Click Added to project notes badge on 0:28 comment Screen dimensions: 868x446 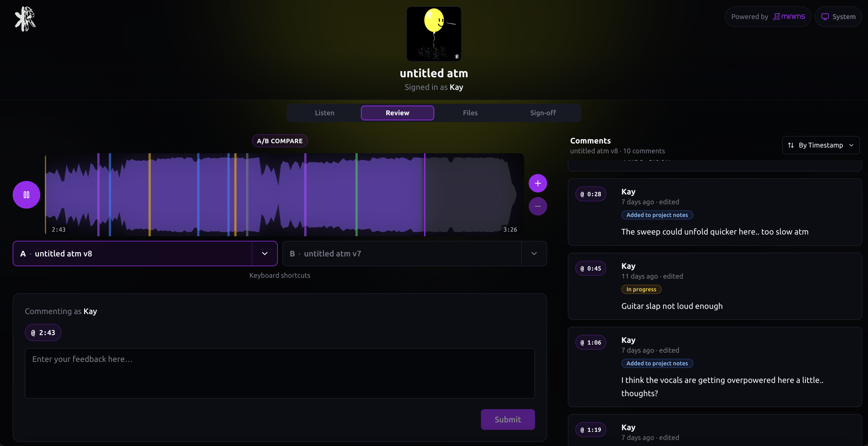click(657, 215)
